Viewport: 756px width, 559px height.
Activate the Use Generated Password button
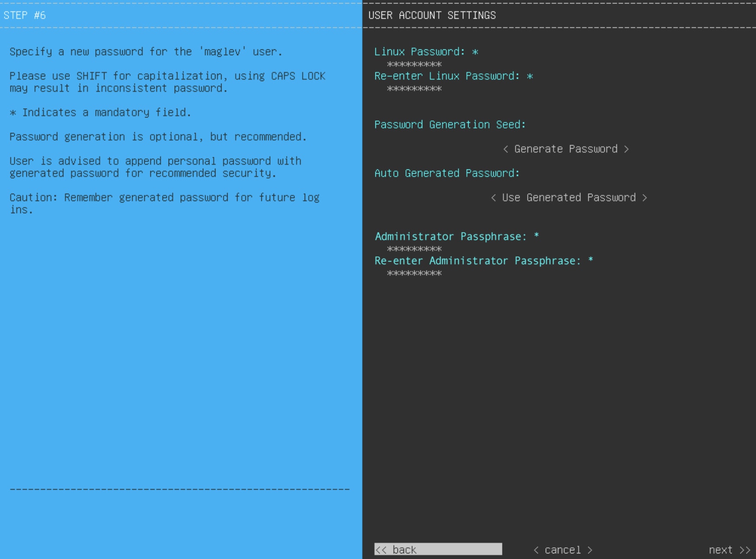[x=569, y=198]
